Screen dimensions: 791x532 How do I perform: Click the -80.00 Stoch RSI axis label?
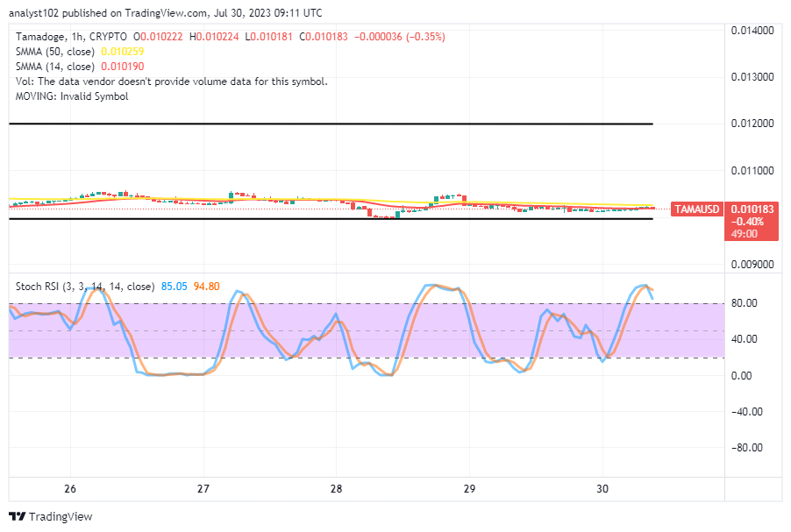[746, 448]
